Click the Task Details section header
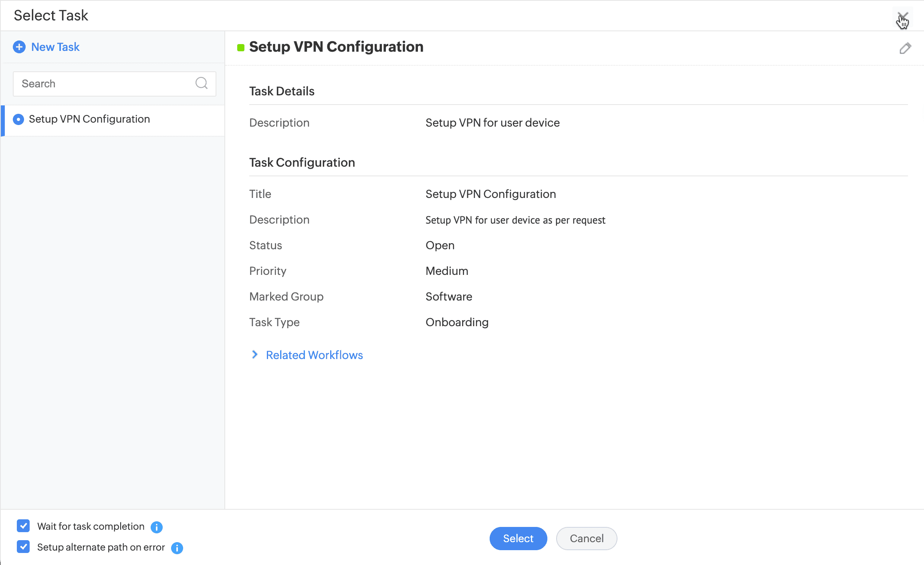Image resolution: width=924 pixels, height=565 pixels. 282,91
